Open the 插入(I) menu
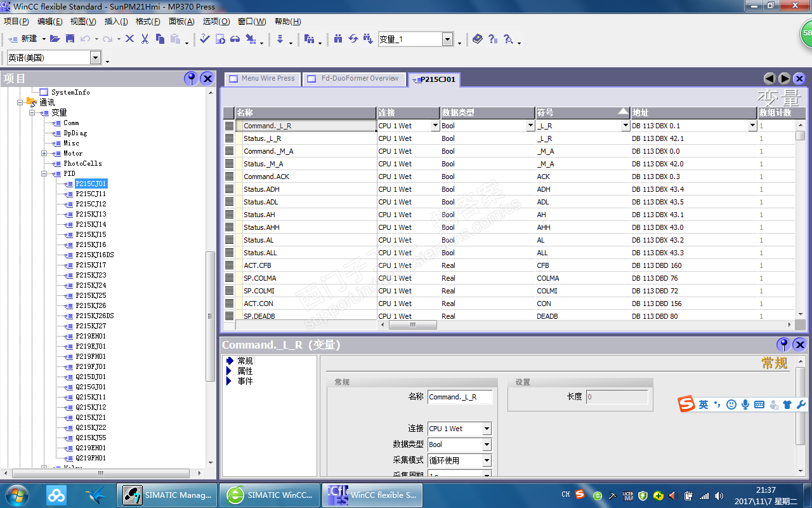 pos(116,22)
